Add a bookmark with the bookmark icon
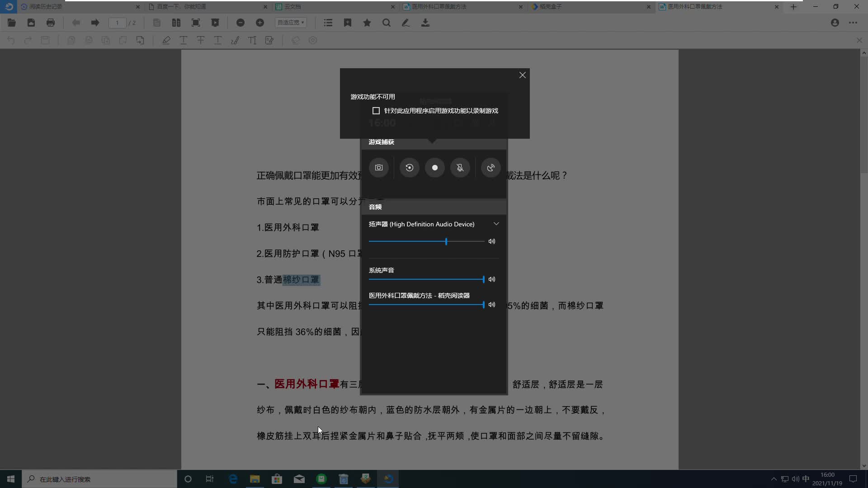 (x=348, y=23)
